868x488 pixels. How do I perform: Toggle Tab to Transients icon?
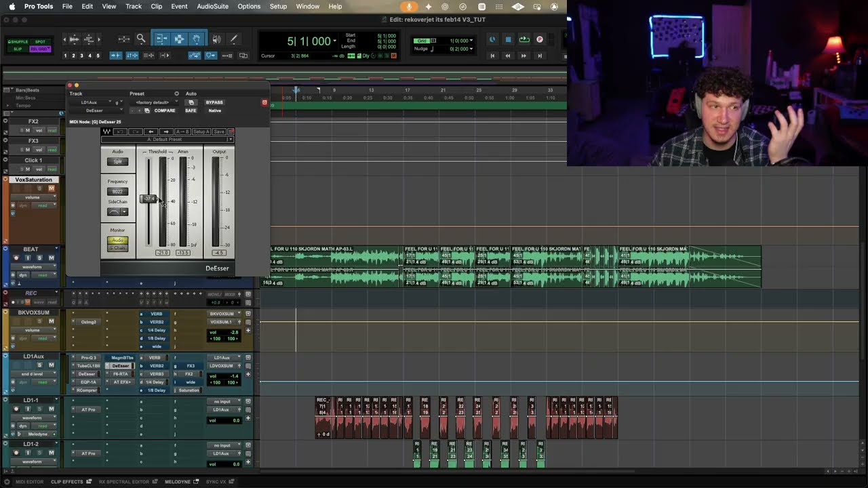coord(116,56)
